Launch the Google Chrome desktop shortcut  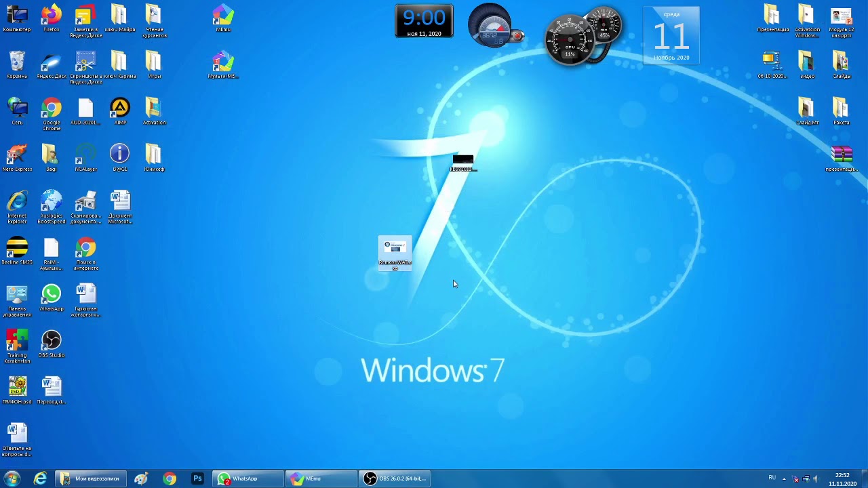point(51,114)
